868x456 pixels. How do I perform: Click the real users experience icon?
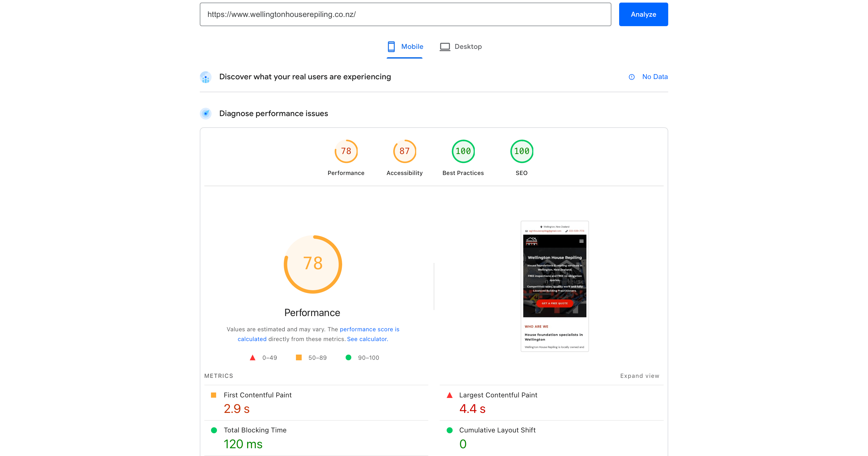(x=206, y=77)
